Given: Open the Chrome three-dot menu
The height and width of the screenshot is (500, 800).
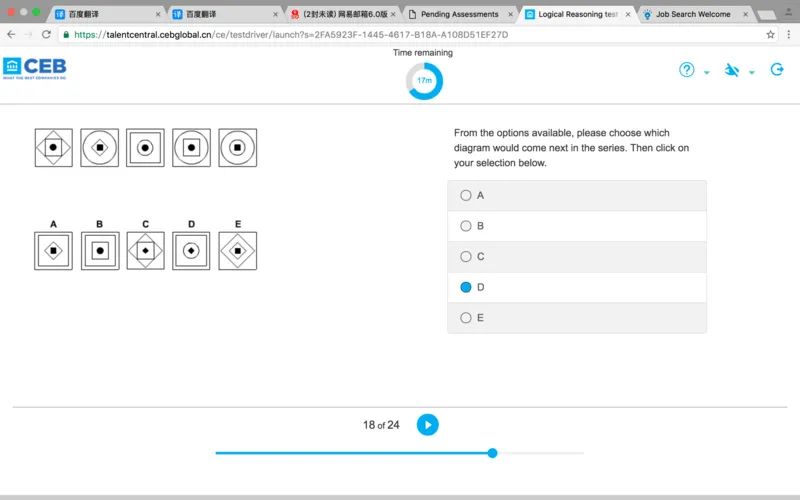Looking at the screenshot, I should [x=788, y=34].
